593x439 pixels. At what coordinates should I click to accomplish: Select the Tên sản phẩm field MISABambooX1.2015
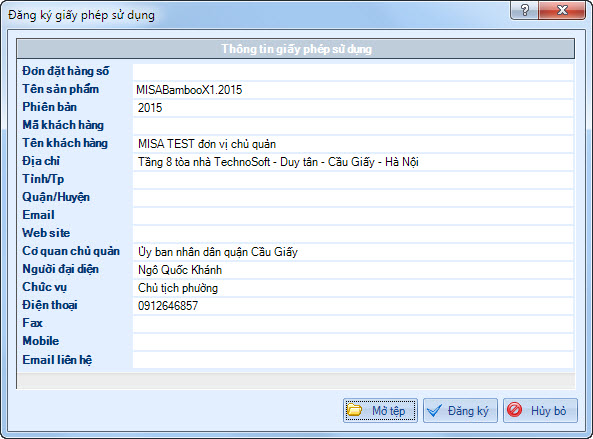[x=353, y=90]
